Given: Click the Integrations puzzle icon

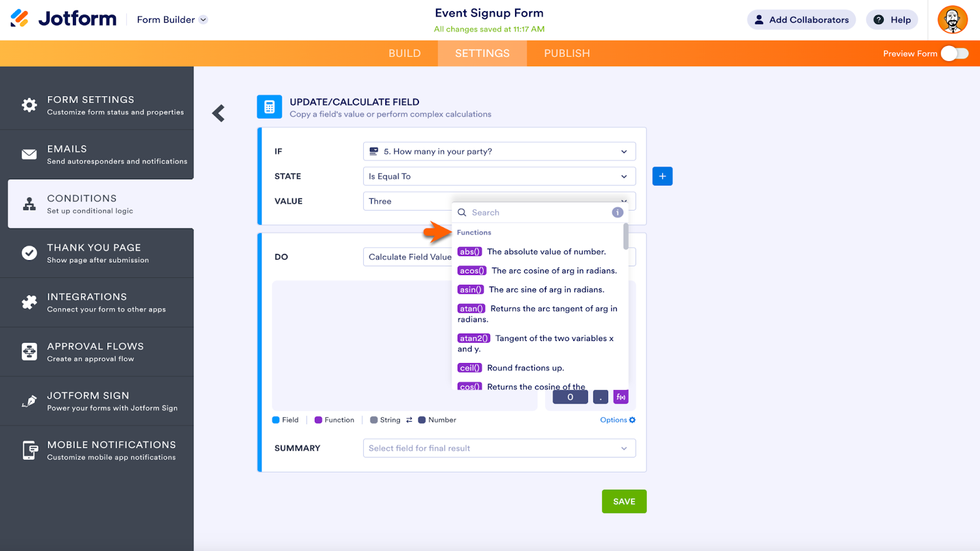Looking at the screenshot, I should coord(29,302).
